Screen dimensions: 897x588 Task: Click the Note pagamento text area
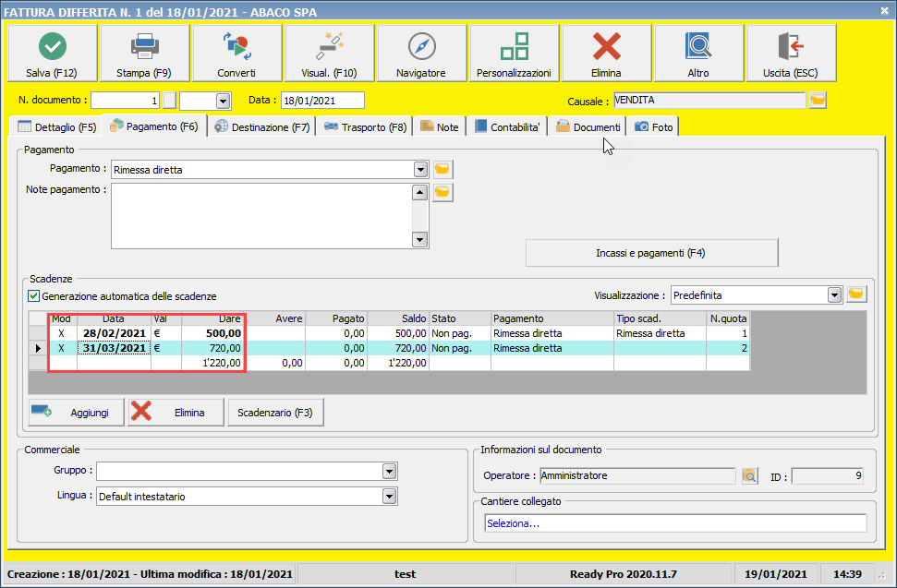pyautogui.click(x=260, y=216)
